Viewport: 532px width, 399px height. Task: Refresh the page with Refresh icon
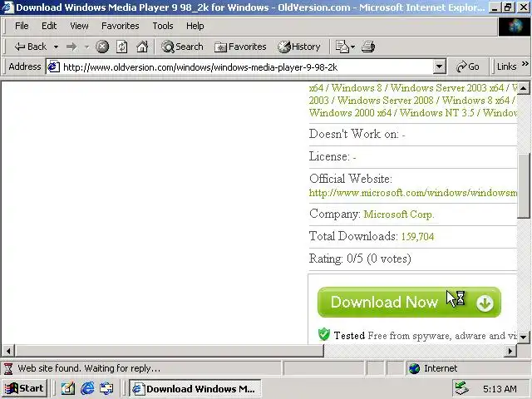122,47
